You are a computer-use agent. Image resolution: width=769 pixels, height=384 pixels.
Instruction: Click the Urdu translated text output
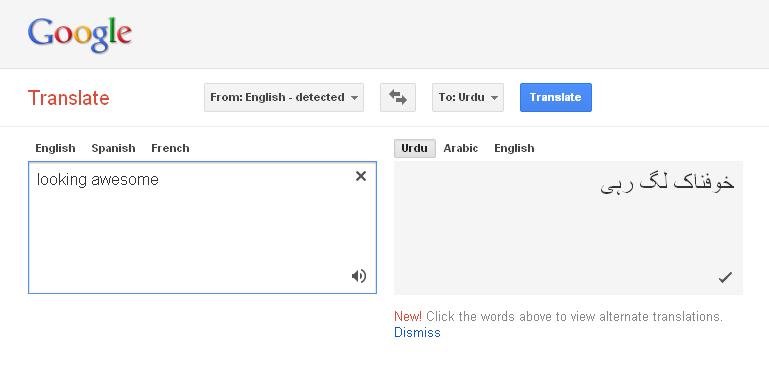667,183
